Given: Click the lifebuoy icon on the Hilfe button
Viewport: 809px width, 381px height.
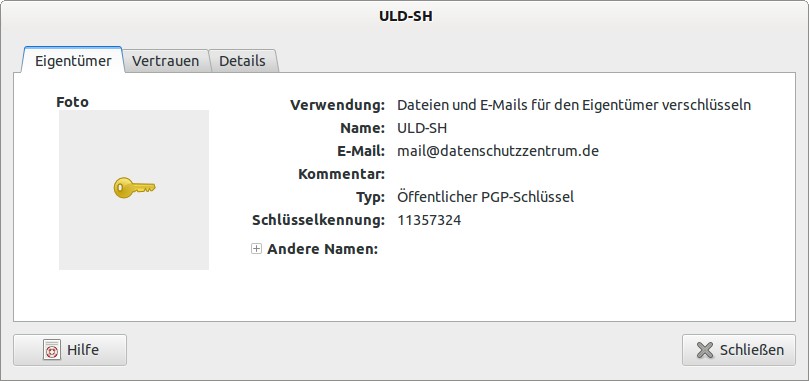Looking at the screenshot, I should click(52, 350).
